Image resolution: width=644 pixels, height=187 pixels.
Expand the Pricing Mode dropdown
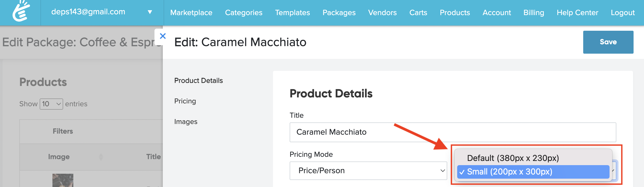pos(368,171)
